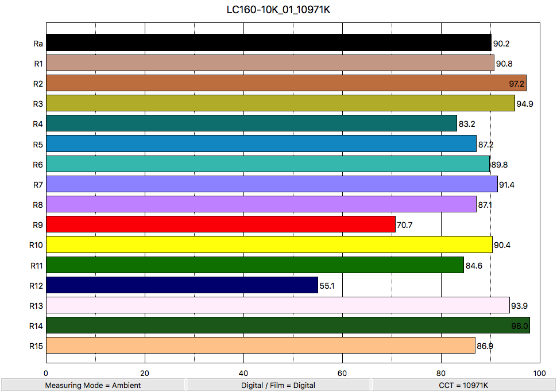This screenshot has width=557, height=392.
Task: Click the Measuring Mode = Ambient button
Action: pos(93,385)
